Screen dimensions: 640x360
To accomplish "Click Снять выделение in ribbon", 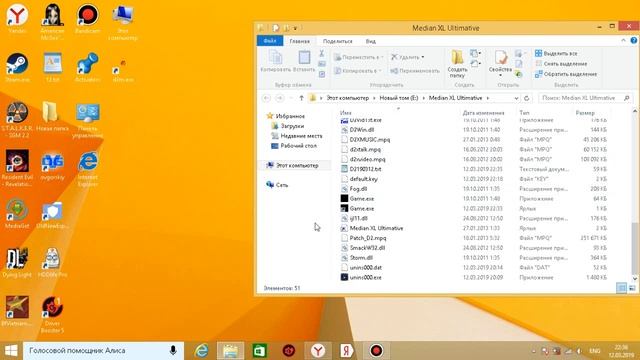I will (x=561, y=64).
